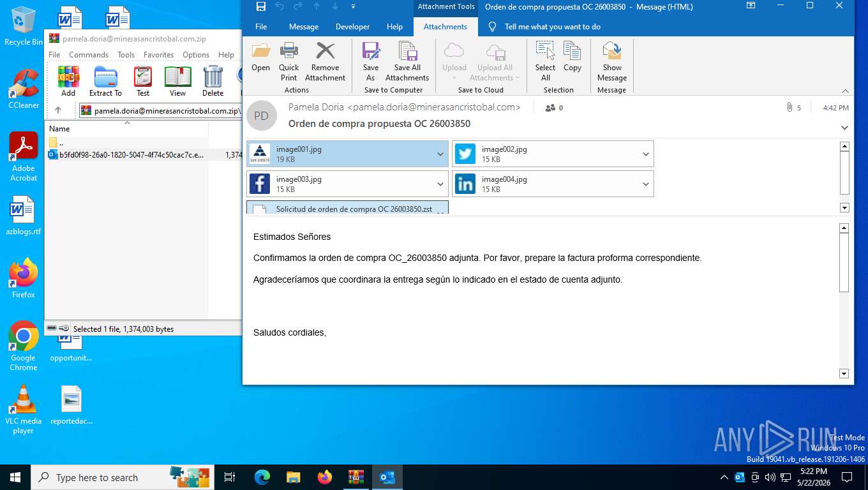Go up one level in WinRAR
The image size is (868, 490).
pos(58,110)
